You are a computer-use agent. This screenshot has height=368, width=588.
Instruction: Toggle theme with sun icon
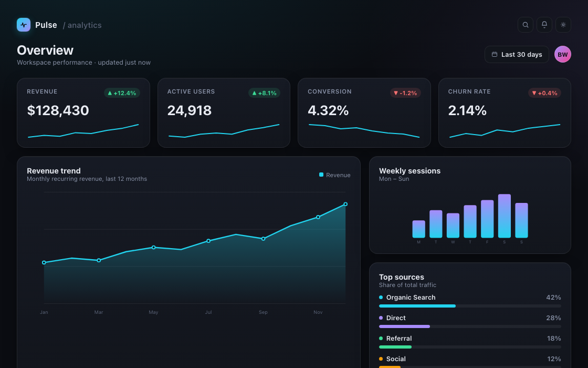pyautogui.click(x=563, y=25)
